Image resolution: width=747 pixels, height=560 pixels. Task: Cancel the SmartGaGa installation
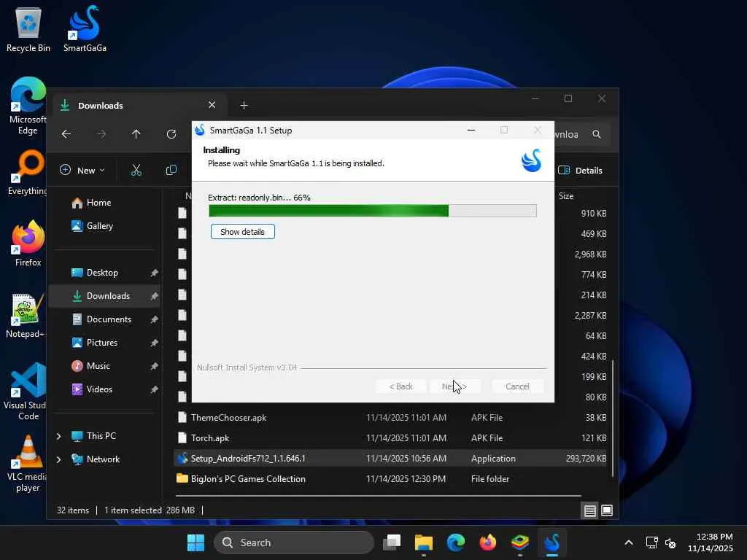pyautogui.click(x=517, y=386)
